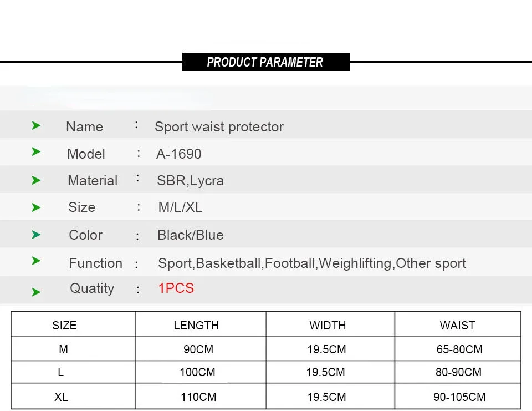Viewport: 532px width, 411px height.
Task: Click the green arrow beside Material
Action: point(36,180)
